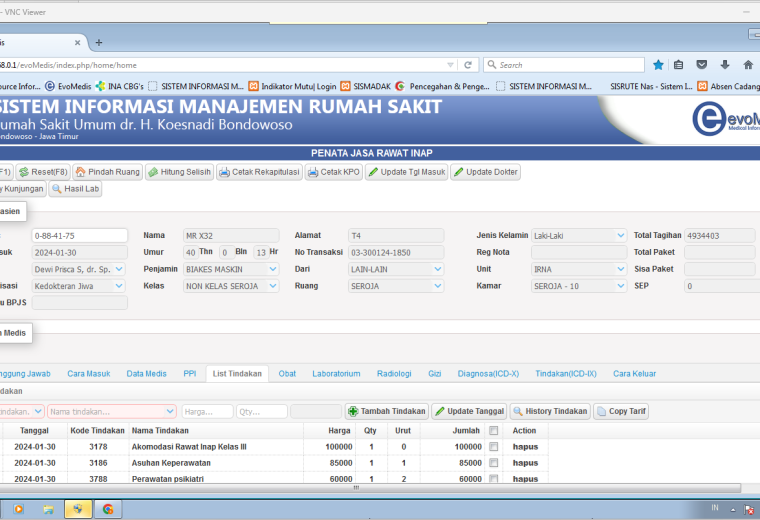Open new tab with plus icon
This screenshot has height=520, width=760.
[99, 43]
